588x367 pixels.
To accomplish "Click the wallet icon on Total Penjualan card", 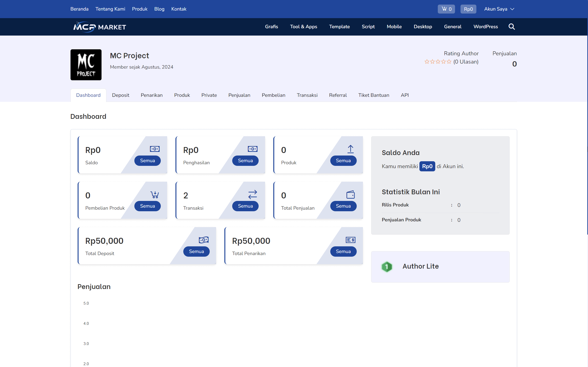I will tap(350, 194).
